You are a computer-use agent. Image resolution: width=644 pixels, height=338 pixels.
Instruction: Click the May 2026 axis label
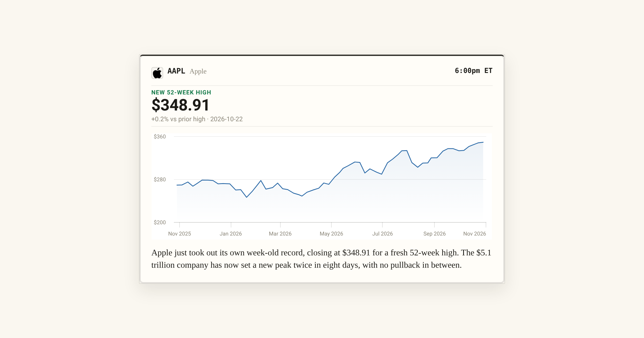(331, 234)
